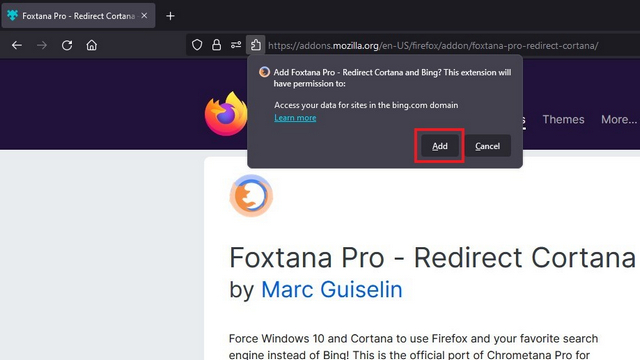This screenshot has width=640, height=360.
Task: Select the Foxtana Pro - Redirect Cortana tab
Action: pyautogui.click(x=78, y=16)
